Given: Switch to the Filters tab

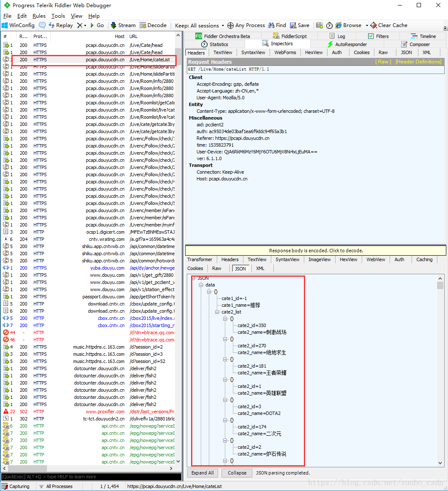Looking at the screenshot, I should point(378,36).
